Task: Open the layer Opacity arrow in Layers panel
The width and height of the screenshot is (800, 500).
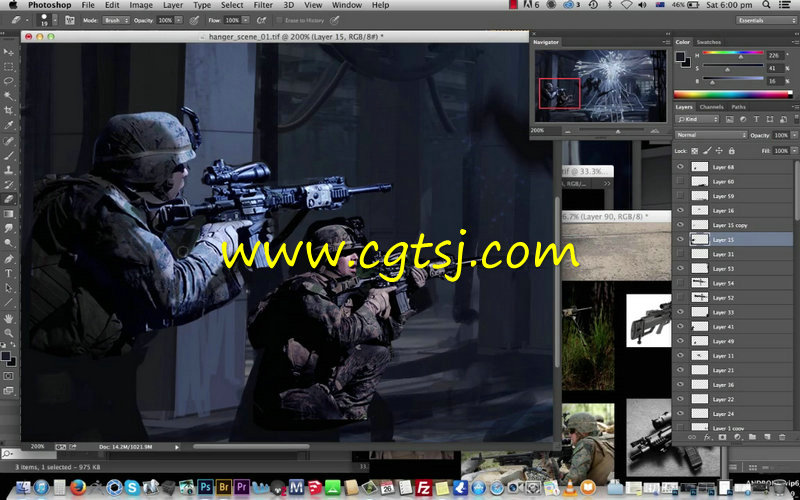Action: click(x=794, y=135)
